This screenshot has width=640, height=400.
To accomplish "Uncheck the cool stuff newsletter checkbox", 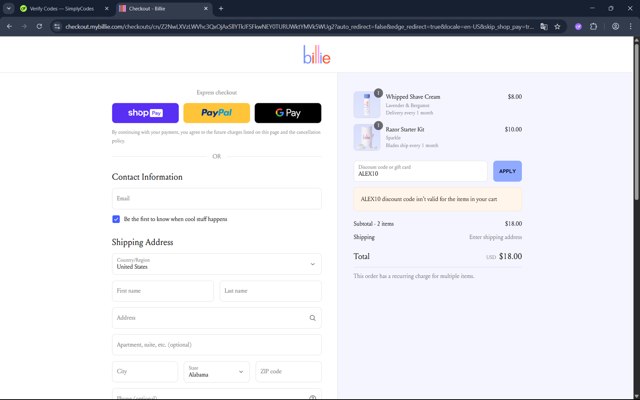I will pyautogui.click(x=116, y=219).
